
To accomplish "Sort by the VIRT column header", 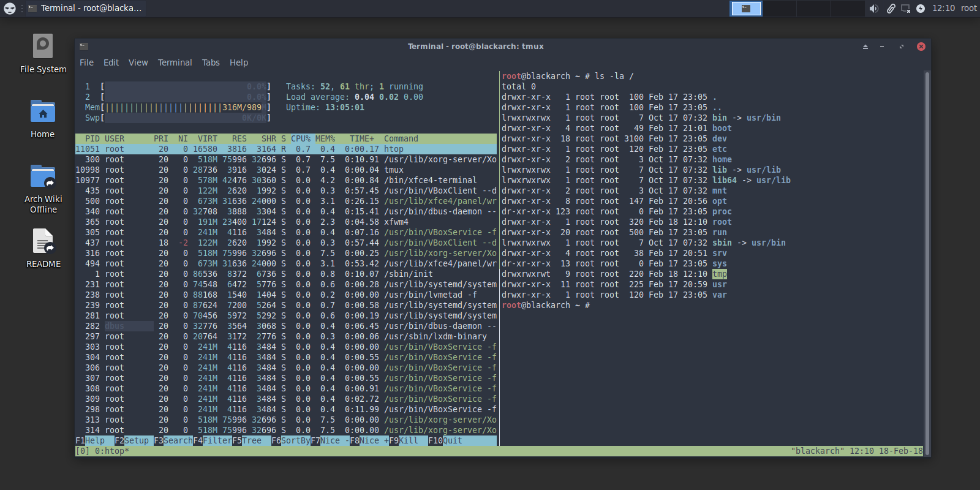I will (x=208, y=138).
